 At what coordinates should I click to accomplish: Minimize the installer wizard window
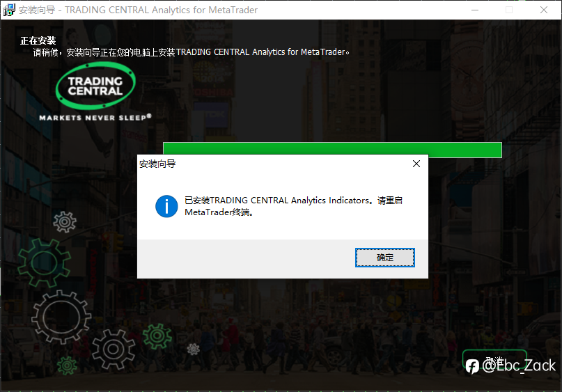click(x=475, y=10)
